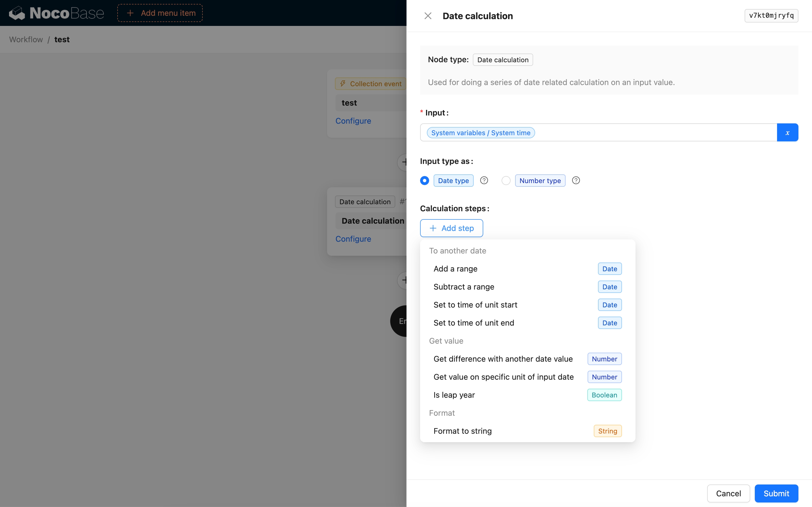The height and width of the screenshot is (507, 812).
Task: Click the test workflow breadcrumb link
Action: [61, 39]
